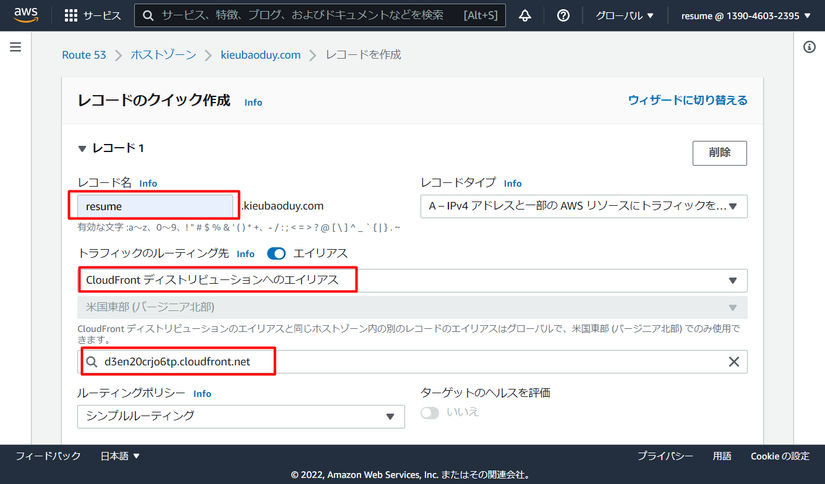Toggle ターゲットのヘルスを評価 switch
The width and height of the screenshot is (825, 484).
coord(430,412)
